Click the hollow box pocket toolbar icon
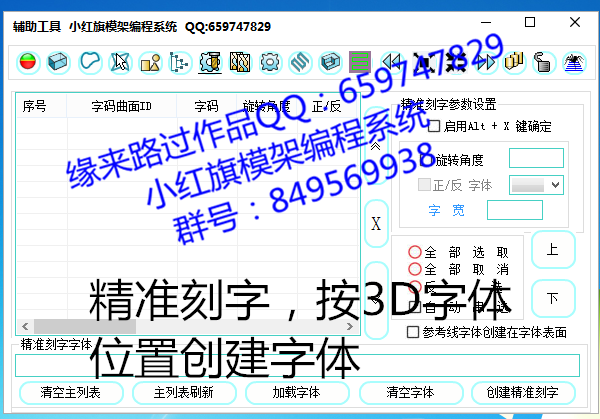 point(330,62)
